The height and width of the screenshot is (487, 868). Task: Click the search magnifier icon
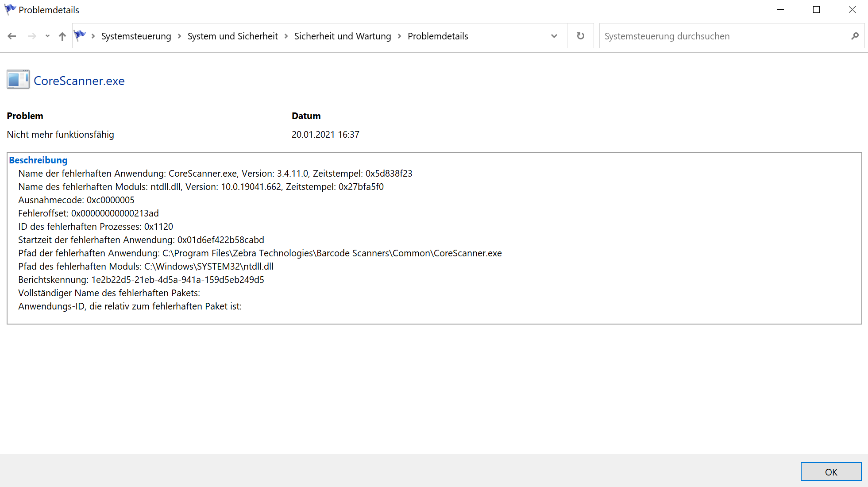[855, 36]
